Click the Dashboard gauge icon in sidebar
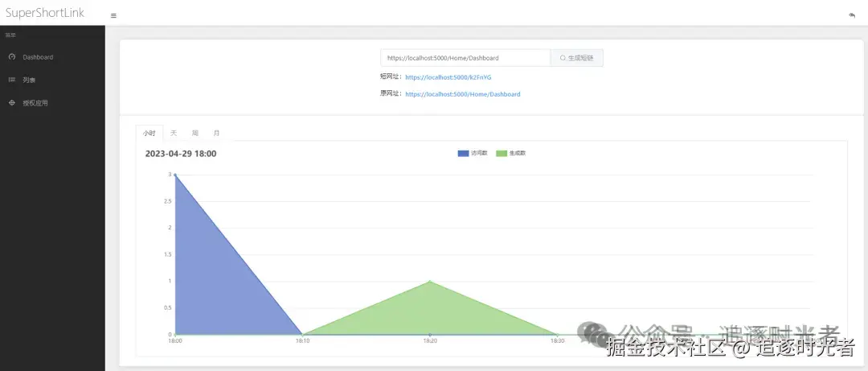Viewport: 868px width, 371px height. [x=11, y=57]
